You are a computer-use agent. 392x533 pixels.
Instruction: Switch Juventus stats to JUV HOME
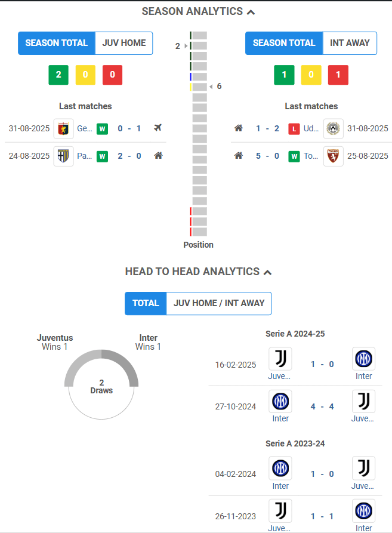(x=124, y=43)
